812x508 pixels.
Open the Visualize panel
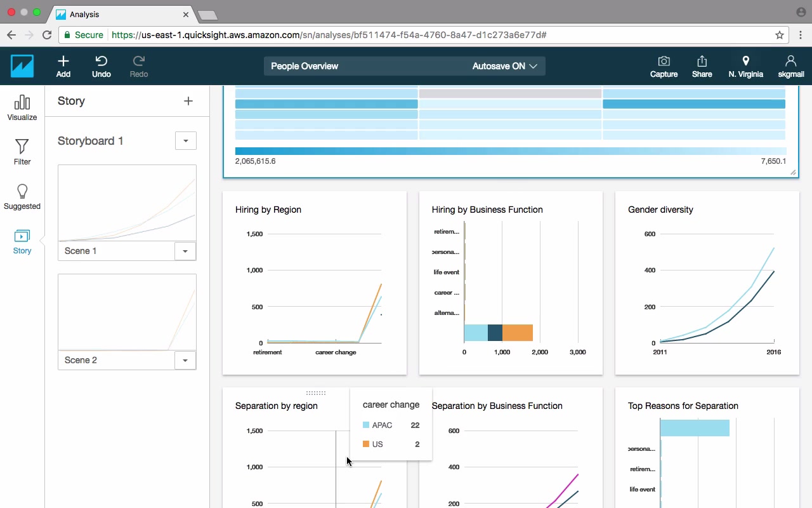[x=22, y=107]
